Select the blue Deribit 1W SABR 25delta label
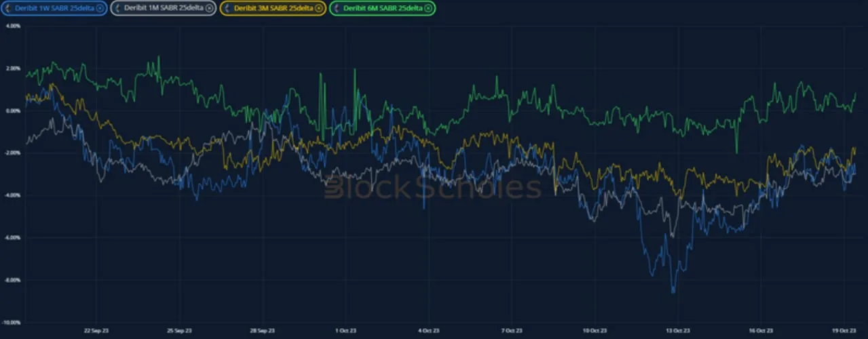 pos(54,8)
